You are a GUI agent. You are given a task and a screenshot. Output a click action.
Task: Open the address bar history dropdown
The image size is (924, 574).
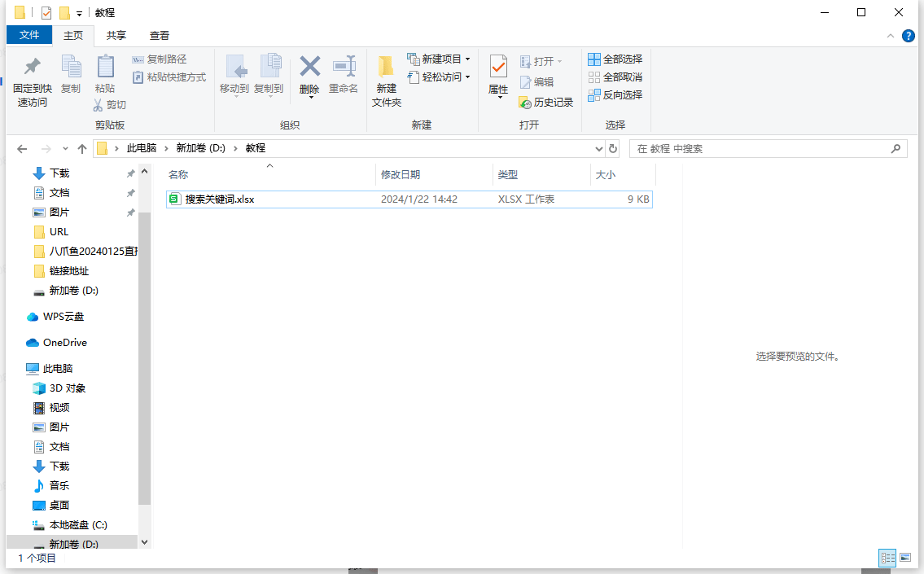click(x=598, y=148)
